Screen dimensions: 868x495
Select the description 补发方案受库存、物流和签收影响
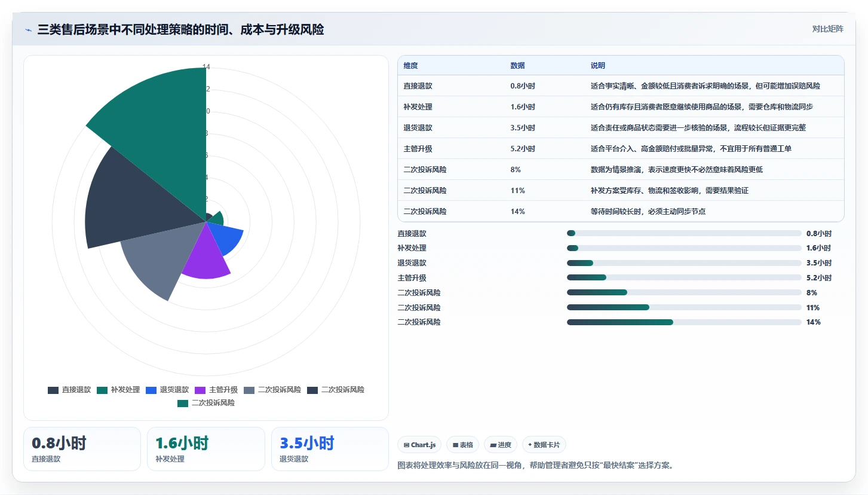(670, 190)
